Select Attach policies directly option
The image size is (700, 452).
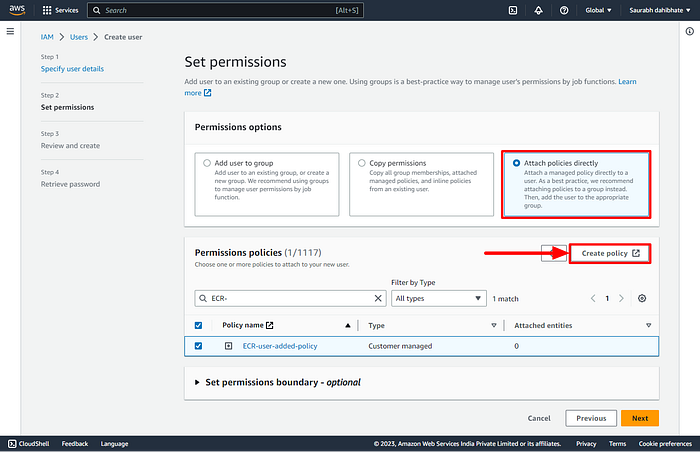pos(516,163)
